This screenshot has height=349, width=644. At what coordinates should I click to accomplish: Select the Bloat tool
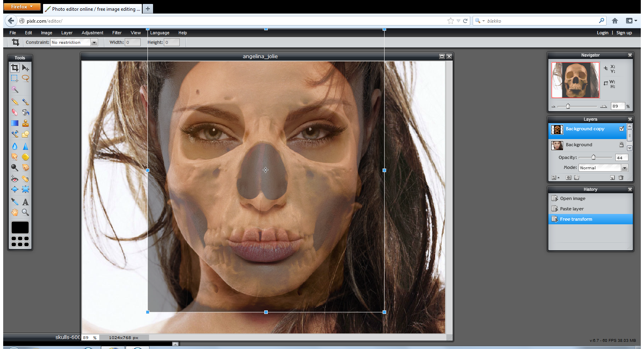click(15, 189)
